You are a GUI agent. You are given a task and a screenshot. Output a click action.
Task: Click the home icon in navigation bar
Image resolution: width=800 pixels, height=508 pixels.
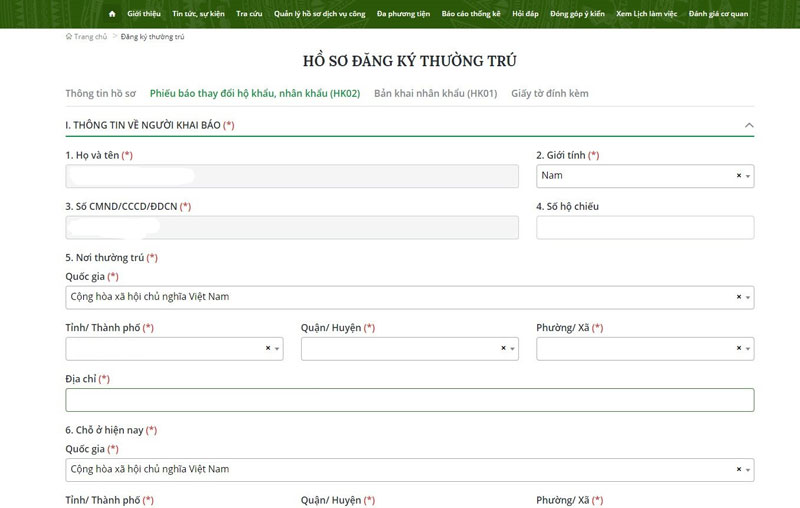pos(112,14)
